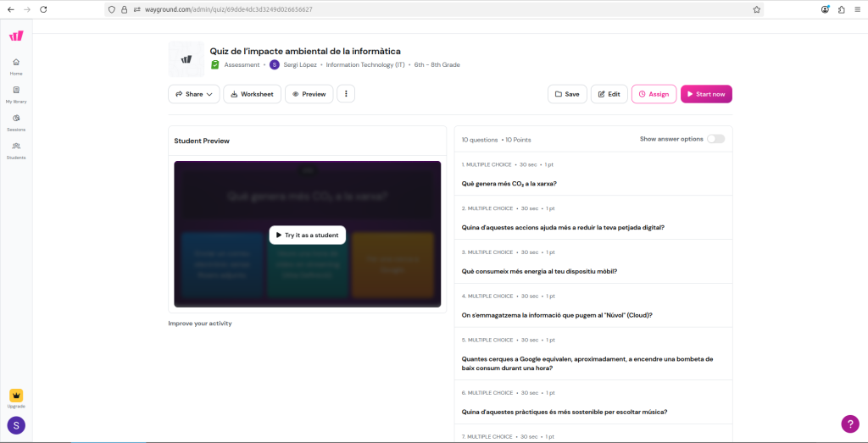Open My library in the sidebar
Viewport: 868px width, 443px height.
(16, 94)
